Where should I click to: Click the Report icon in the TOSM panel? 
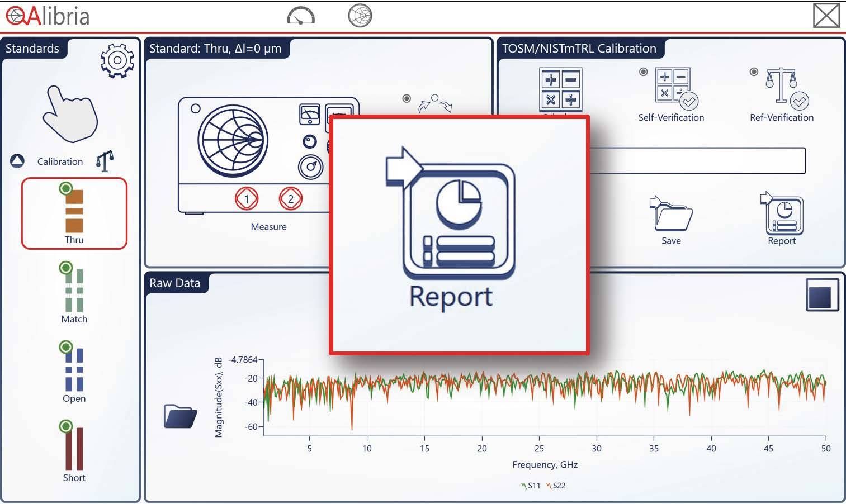click(781, 215)
